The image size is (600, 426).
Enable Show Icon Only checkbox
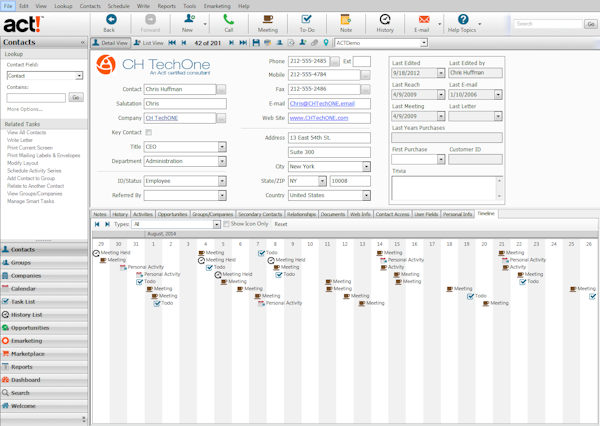226,224
